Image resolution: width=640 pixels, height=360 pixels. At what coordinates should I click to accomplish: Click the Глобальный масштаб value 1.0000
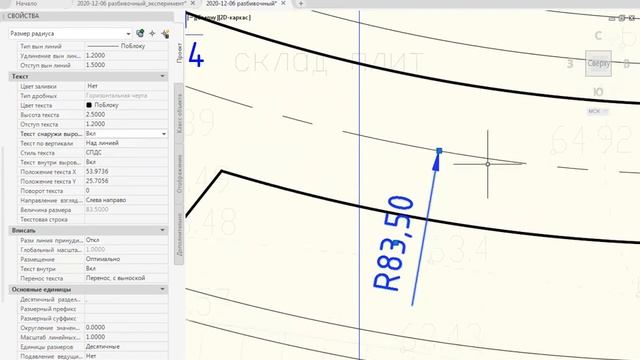pyautogui.click(x=126, y=249)
